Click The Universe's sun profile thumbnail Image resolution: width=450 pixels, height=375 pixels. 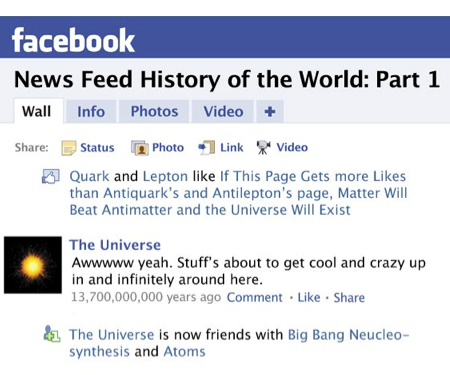pos(33,265)
